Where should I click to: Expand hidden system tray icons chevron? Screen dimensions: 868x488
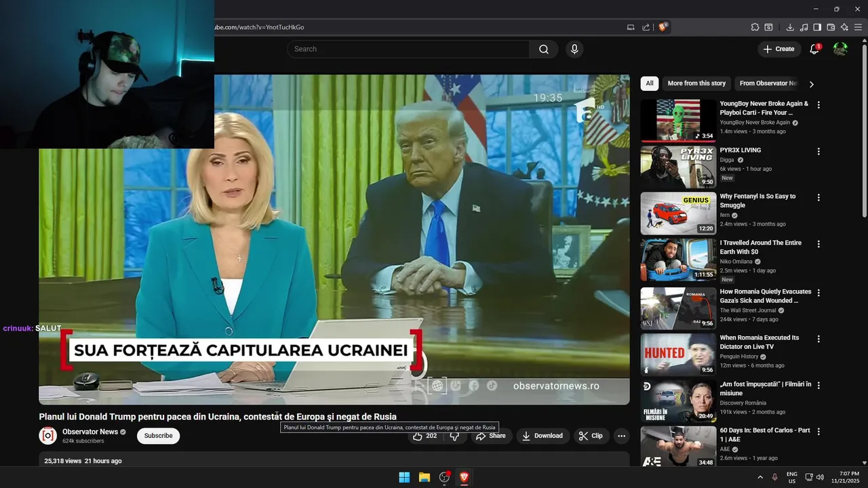[760, 477]
